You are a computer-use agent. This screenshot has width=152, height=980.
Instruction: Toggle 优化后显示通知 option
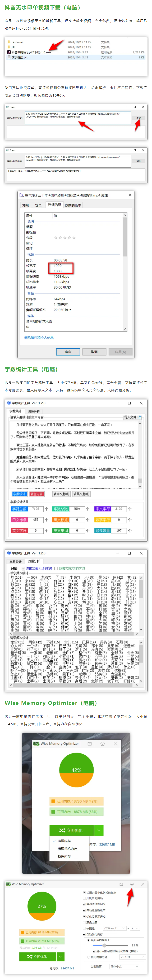coord(84,916)
